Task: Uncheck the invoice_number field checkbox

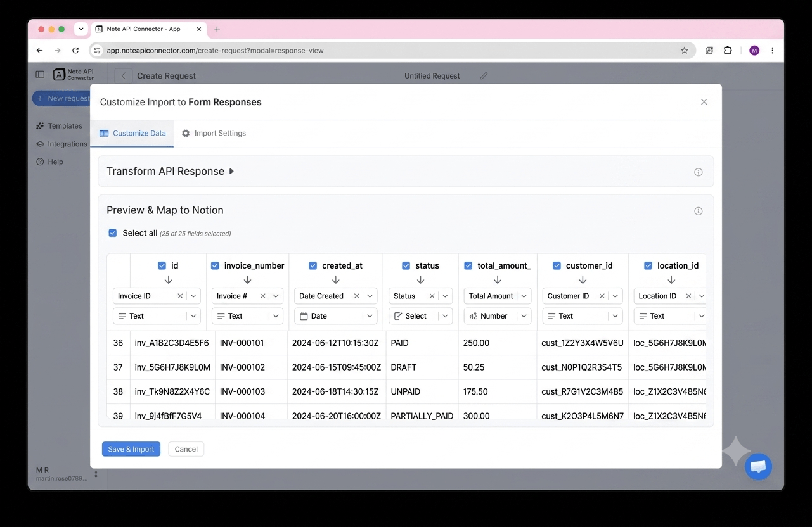Action: point(215,265)
